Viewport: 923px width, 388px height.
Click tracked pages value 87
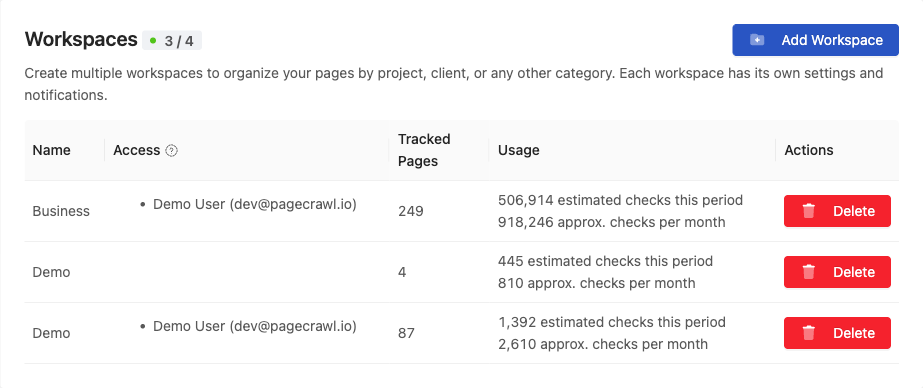pyautogui.click(x=406, y=333)
